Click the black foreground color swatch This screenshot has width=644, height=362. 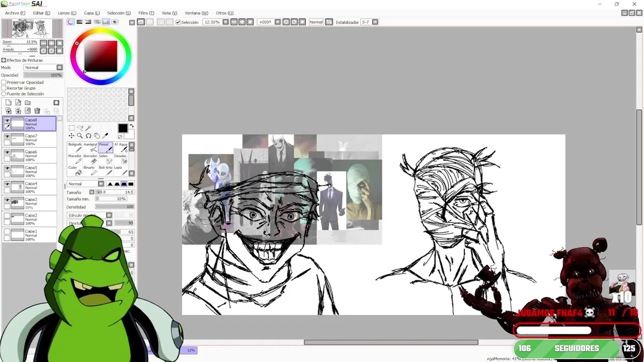[x=123, y=128]
